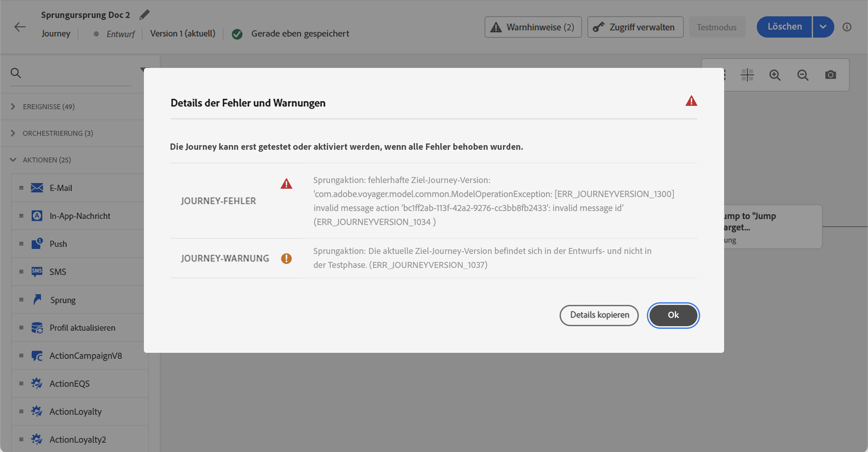Click the zoom-in magnifier icon
The height and width of the screenshot is (452, 868).
click(775, 75)
